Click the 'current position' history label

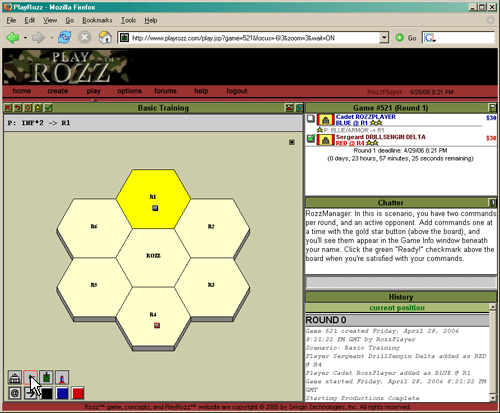[x=397, y=308]
